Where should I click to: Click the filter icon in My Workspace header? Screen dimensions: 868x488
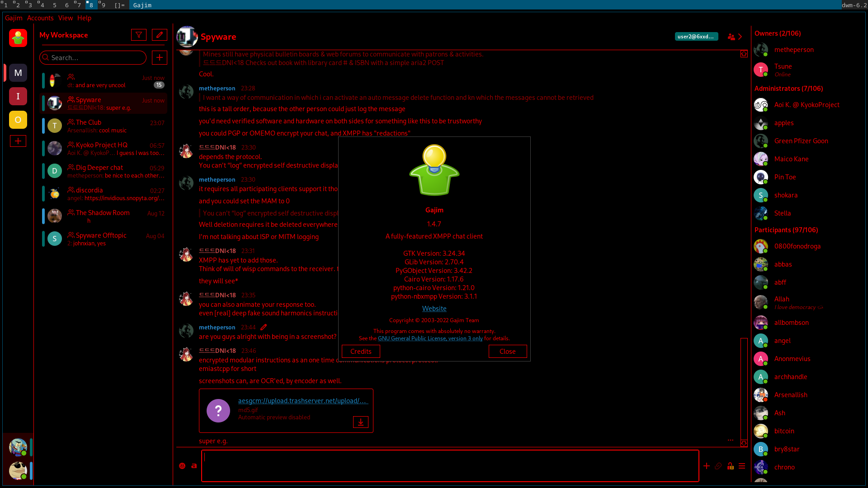[139, 35]
